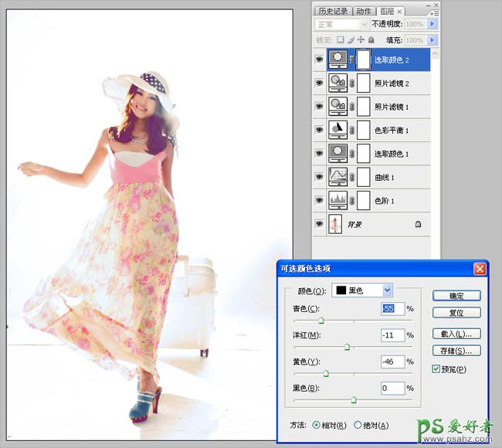Hide the 选取颜色 2 layer via eye
Viewport: 502px width, 448px height.
click(x=320, y=59)
